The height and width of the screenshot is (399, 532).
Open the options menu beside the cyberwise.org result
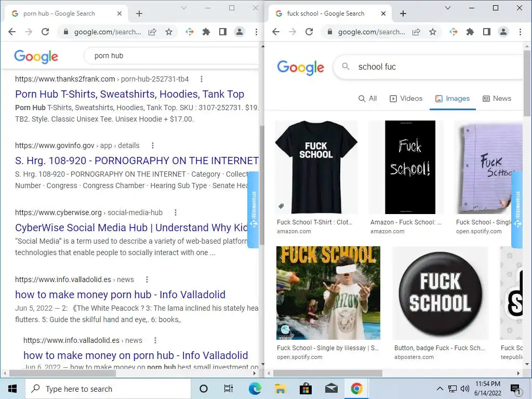tap(176, 212)
